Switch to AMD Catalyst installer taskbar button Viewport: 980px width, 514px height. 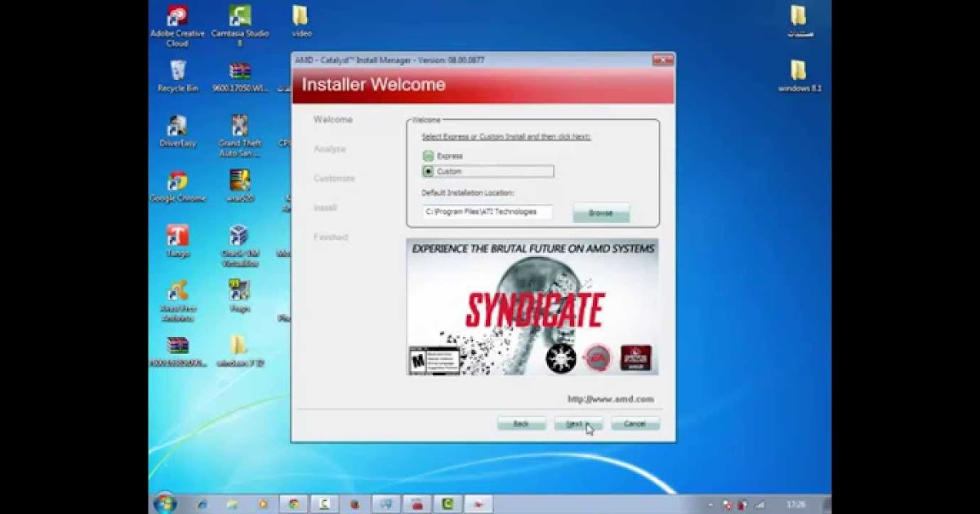[x=479, y=504]
